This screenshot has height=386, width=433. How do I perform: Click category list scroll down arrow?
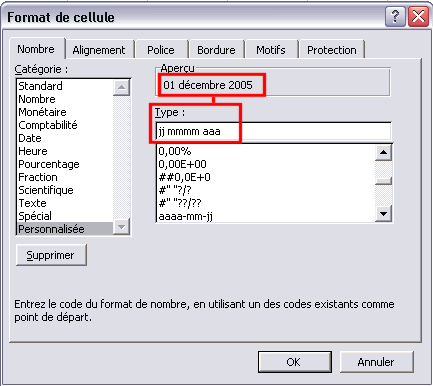[x=121, y=227]
